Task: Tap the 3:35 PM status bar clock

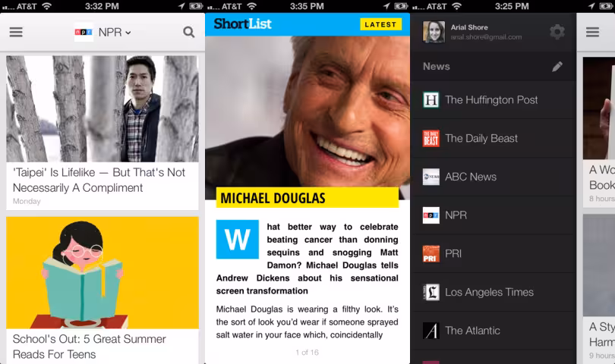Action: [307, 6]
